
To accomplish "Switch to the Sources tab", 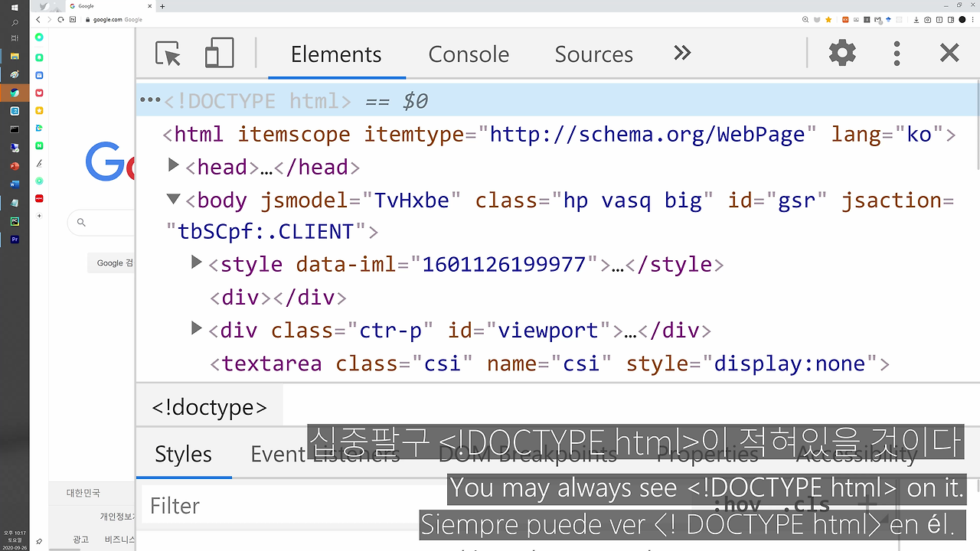I will [593, 54].
